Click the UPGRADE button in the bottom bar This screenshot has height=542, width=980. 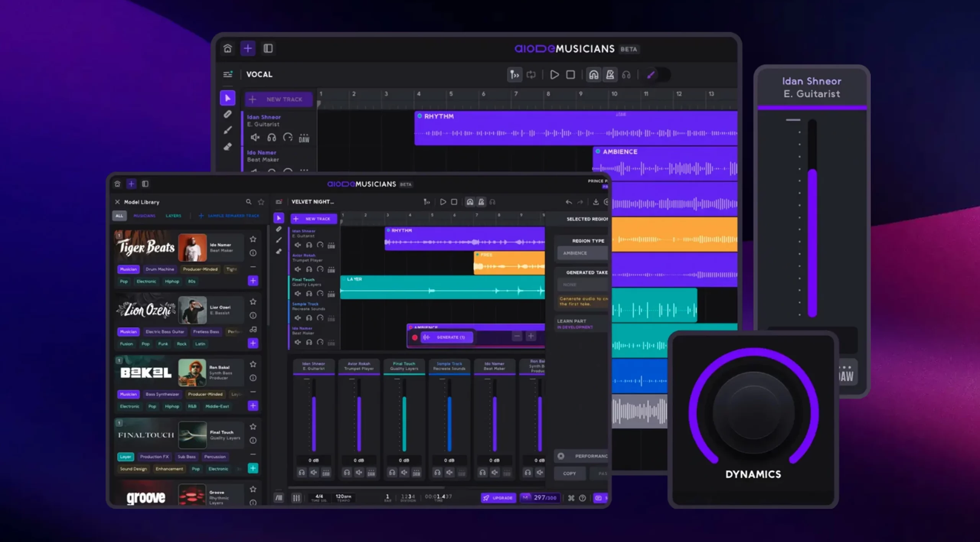coord(498,498)
